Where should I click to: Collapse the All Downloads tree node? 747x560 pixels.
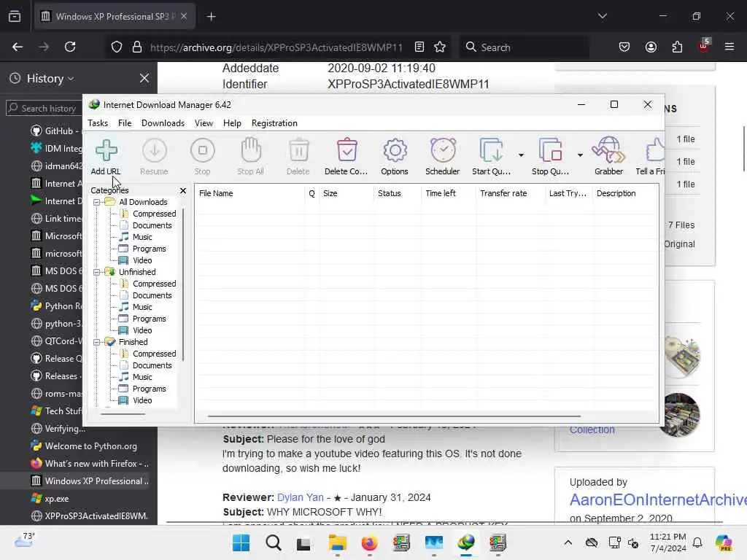tap(97, 203)
